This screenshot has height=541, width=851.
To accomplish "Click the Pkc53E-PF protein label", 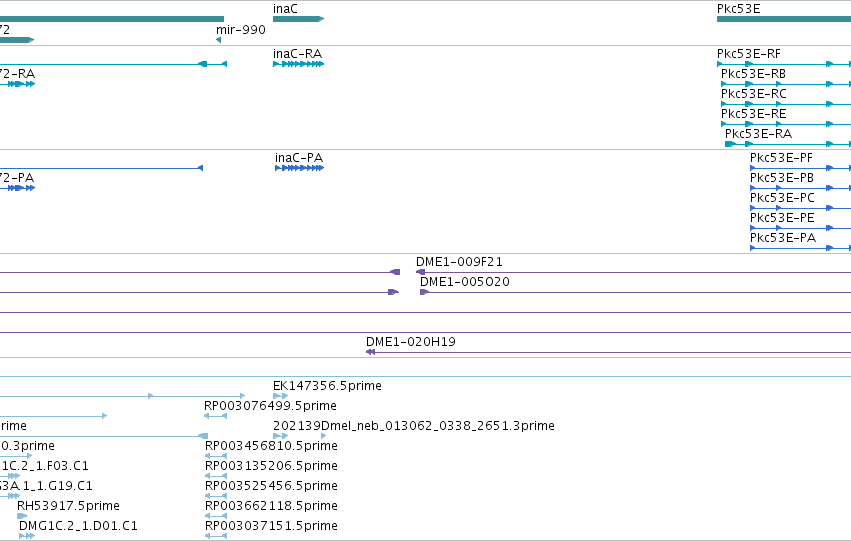I will (x=781, y=158).
